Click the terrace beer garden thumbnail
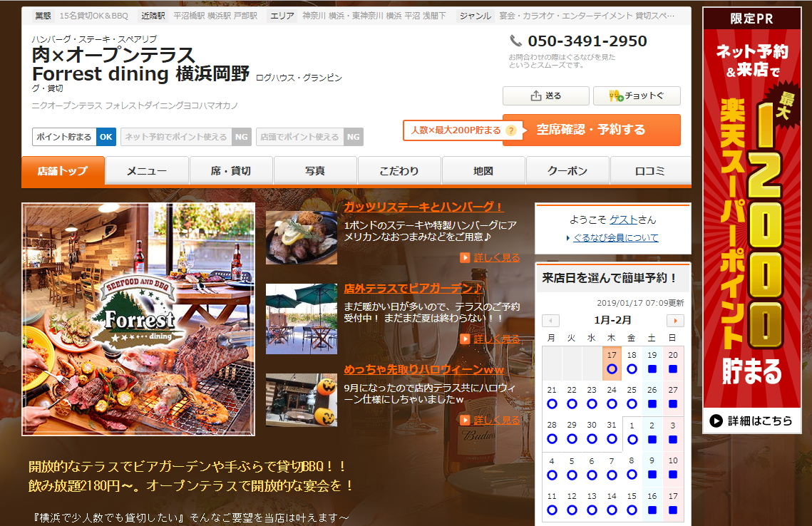The width and height of the screenshot is (812, 526). 302,319
